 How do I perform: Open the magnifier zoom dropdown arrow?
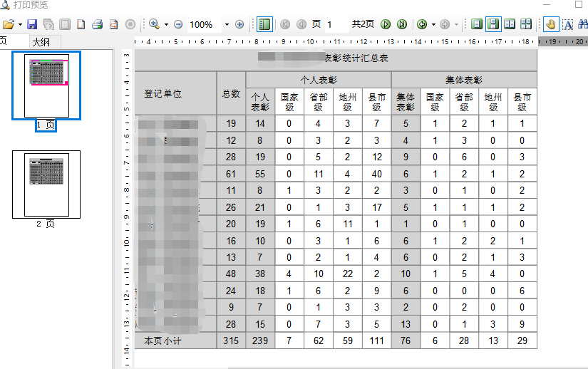click(x=166, y=25)
